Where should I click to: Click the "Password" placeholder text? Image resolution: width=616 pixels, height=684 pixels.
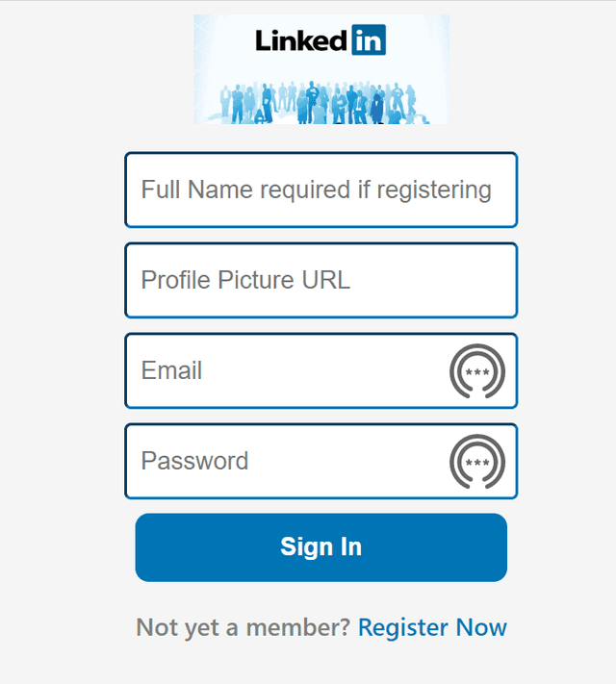(194, 461)
